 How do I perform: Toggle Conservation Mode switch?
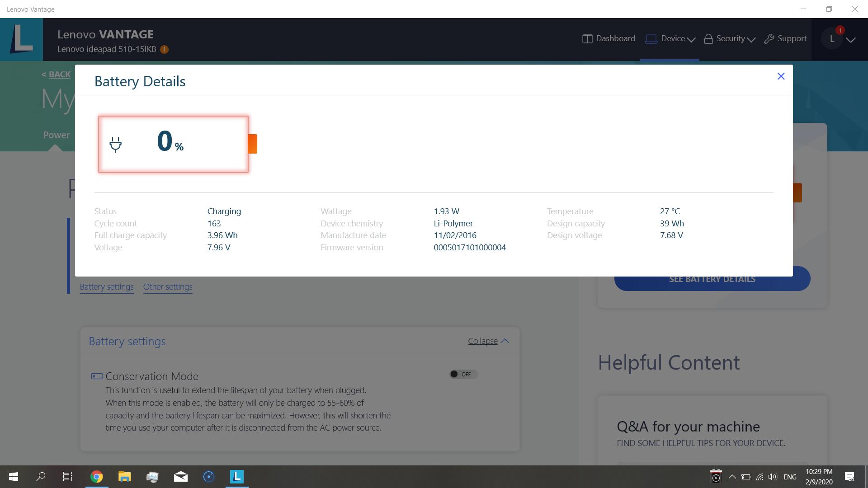pos(463,374)
